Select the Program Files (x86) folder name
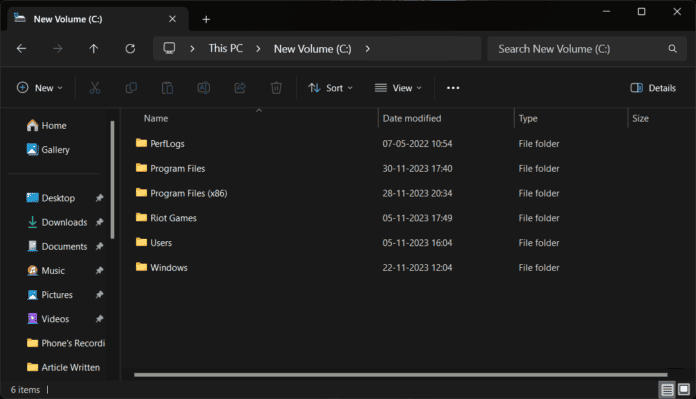 point(189,194)
